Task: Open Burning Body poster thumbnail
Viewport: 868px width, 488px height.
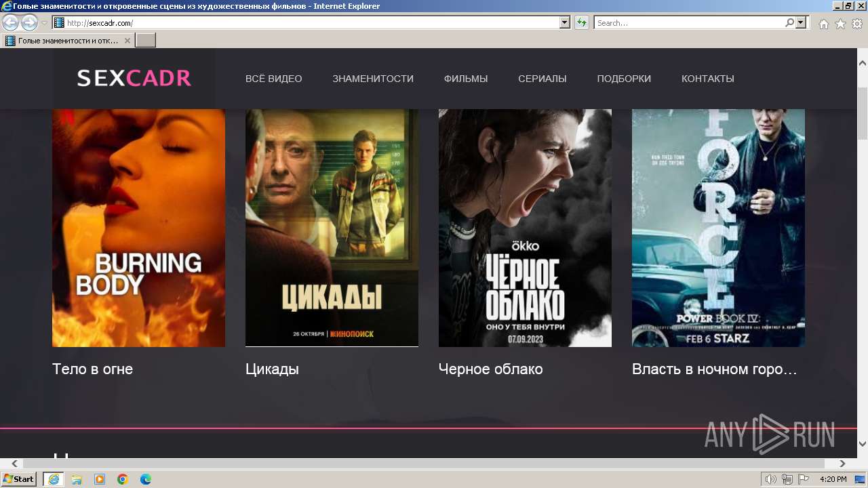Action: coord(138,228)
